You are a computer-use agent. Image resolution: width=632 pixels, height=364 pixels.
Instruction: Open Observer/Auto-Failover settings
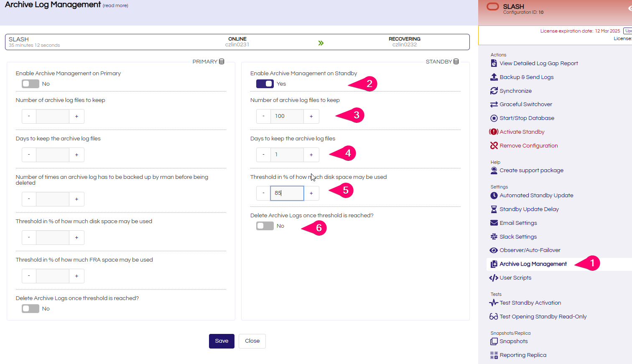(530, 250)
